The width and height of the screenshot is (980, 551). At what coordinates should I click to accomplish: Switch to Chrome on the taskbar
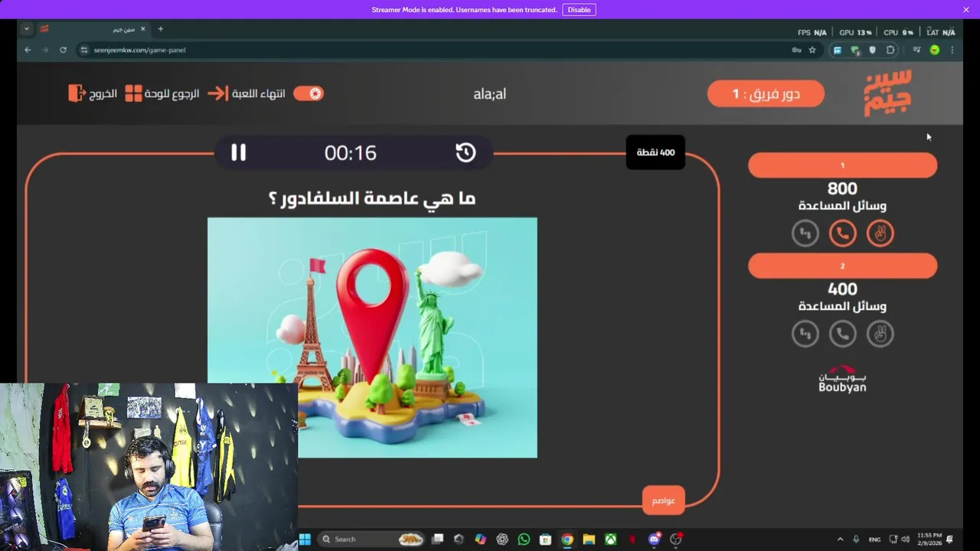coord(567,539)
